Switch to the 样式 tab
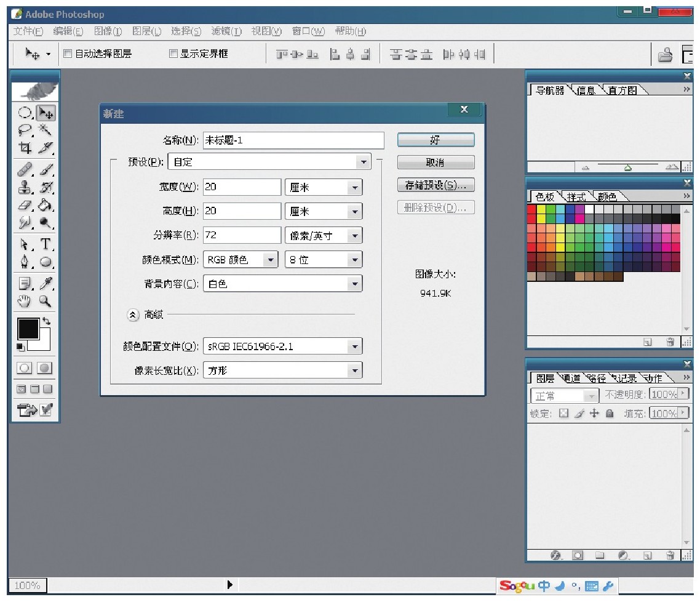 click(x=576, y=197)
